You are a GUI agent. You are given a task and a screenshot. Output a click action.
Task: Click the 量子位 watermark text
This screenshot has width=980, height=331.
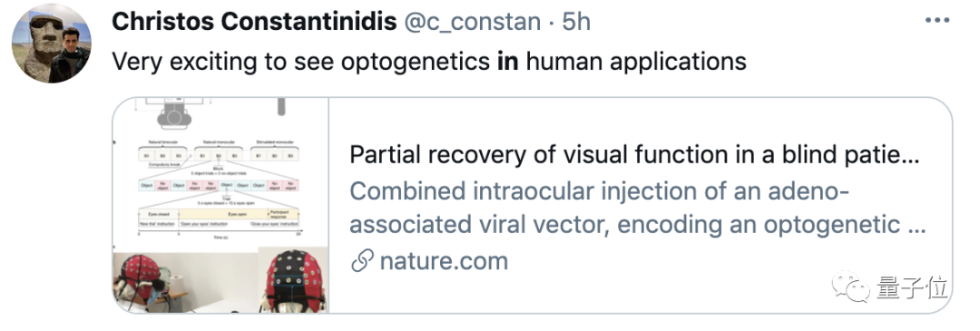point(911,287)
